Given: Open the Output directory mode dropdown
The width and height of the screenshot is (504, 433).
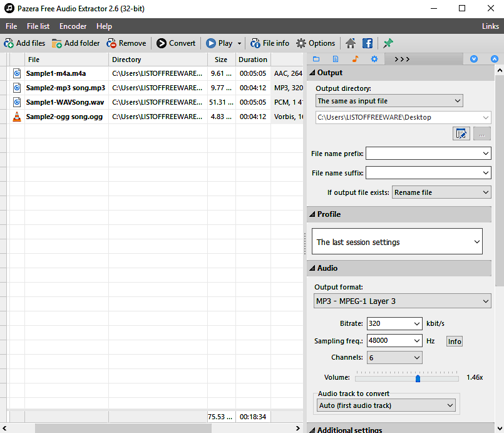Looking at the screenshot, I should click(389, 101).
